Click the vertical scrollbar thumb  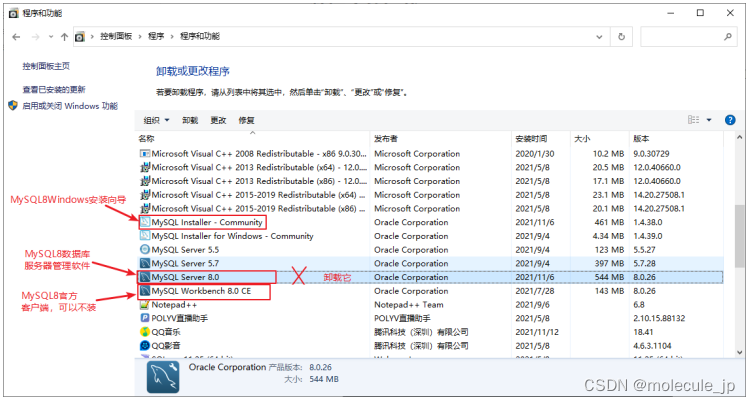coord(739,236)
